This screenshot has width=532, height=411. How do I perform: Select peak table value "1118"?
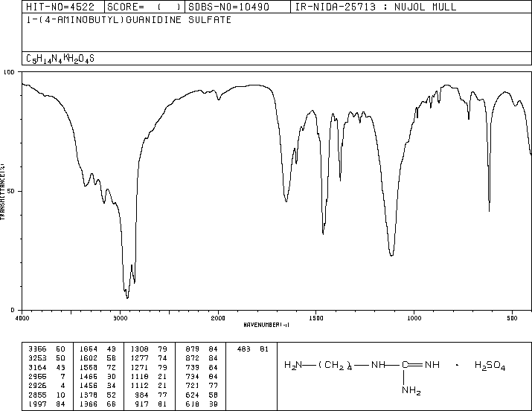coord(139,376)
